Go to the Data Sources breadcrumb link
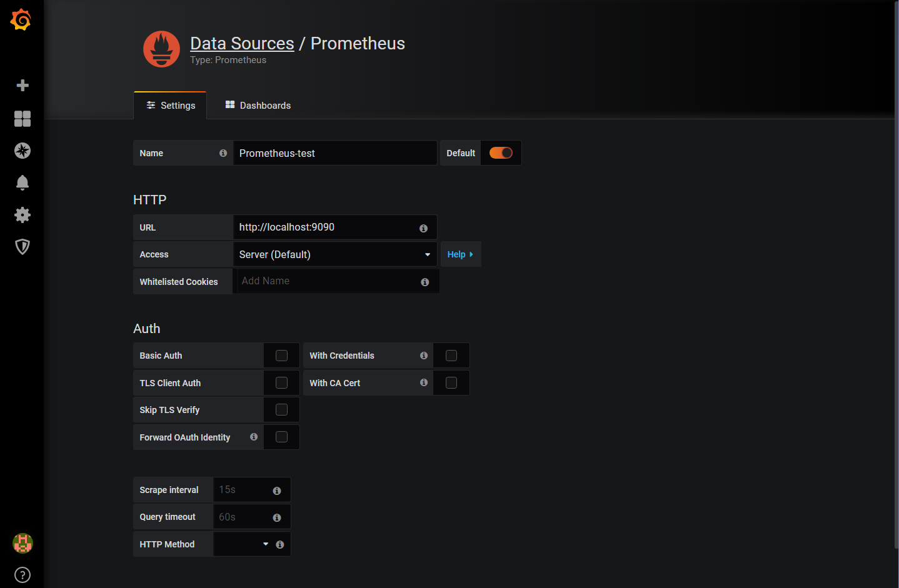Image resolution: width=899 pixels, height=588 pixels. click(x=242, y=43)
